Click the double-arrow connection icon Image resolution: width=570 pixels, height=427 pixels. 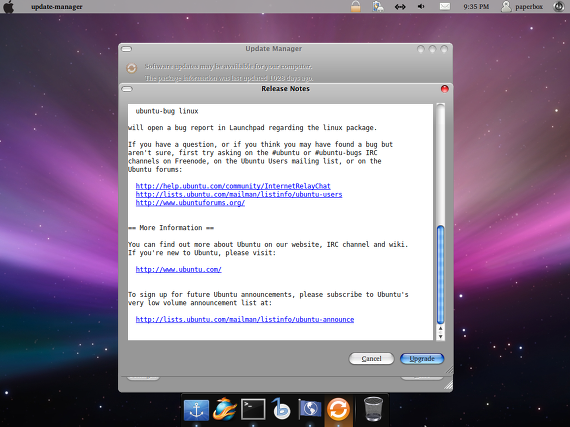400,7
